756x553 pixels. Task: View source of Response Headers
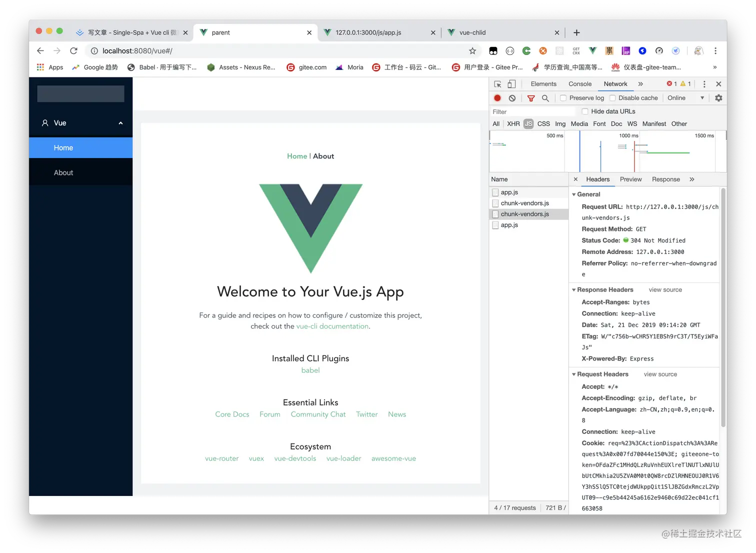pyautogui.click(x=665, y=289)
